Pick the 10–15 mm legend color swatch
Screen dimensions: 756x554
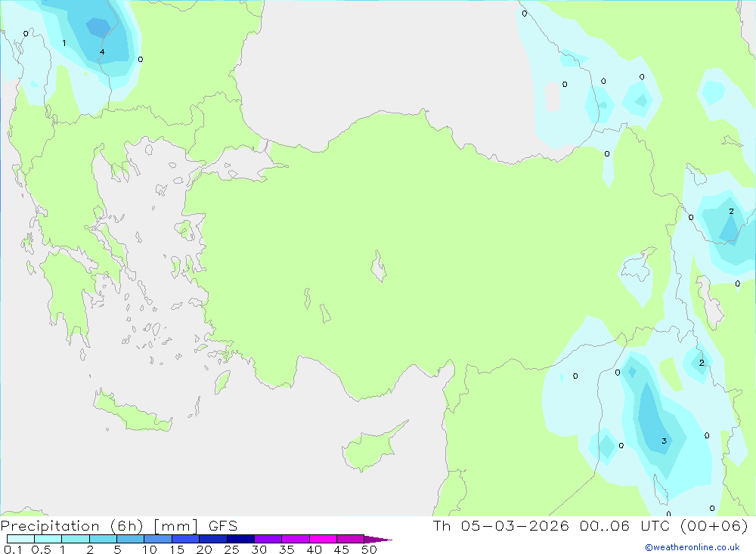[x=158, y=539]
